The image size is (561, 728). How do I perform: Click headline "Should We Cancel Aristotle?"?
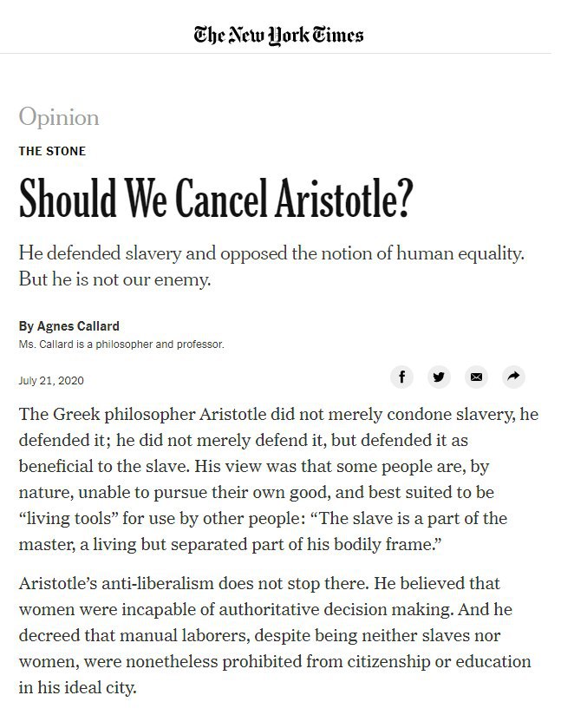click(213, 199)
